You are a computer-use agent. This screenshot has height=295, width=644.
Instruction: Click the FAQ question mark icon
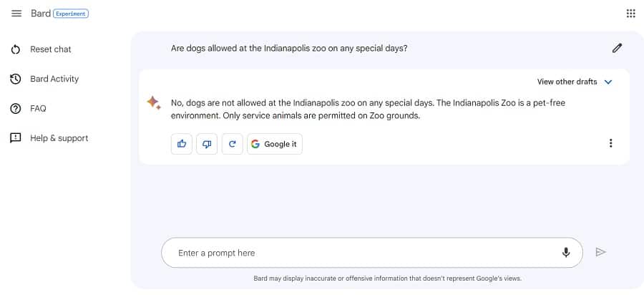click(x=16, y=109)
